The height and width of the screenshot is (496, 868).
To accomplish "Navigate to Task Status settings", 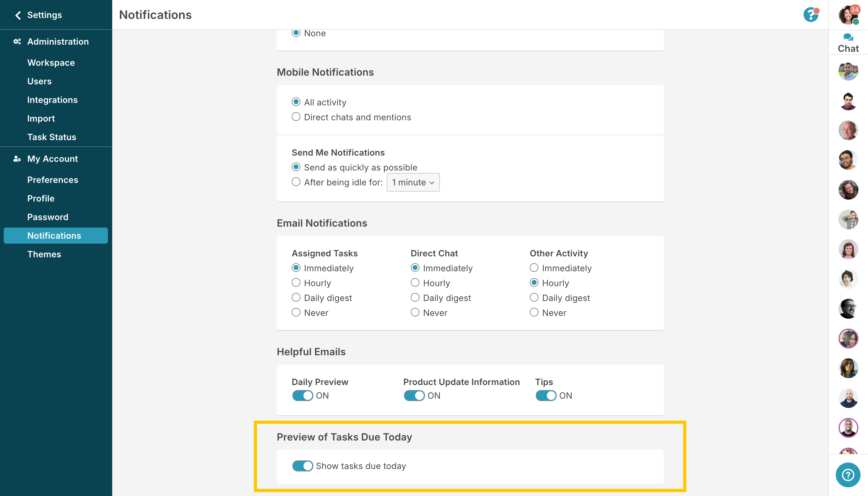I will (52, 137).
